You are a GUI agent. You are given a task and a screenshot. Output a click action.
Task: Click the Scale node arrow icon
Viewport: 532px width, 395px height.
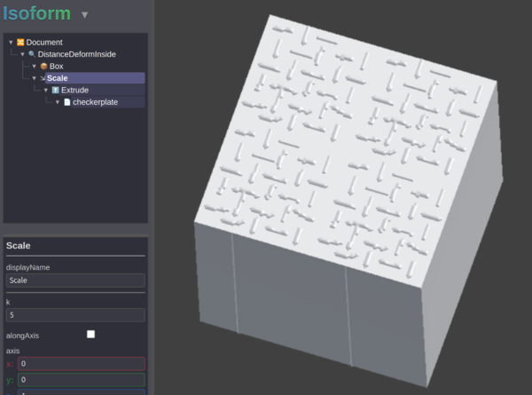coord(43,78)
